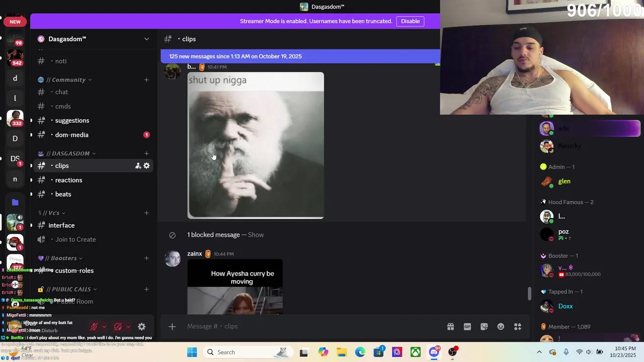The height and width of the screenshot is (362, 644).
Task: Open Xbox app from taskbar
Action: click(x=416, y=352)
